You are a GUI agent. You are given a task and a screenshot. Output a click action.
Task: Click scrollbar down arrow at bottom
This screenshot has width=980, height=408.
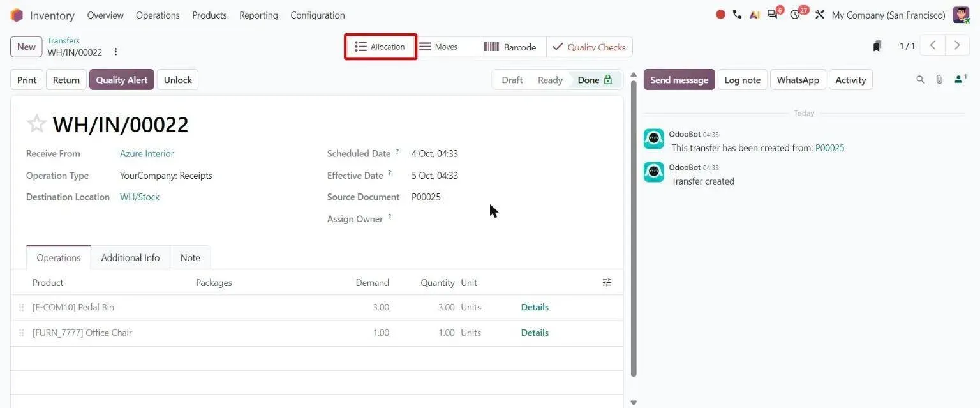pos(634,403)
